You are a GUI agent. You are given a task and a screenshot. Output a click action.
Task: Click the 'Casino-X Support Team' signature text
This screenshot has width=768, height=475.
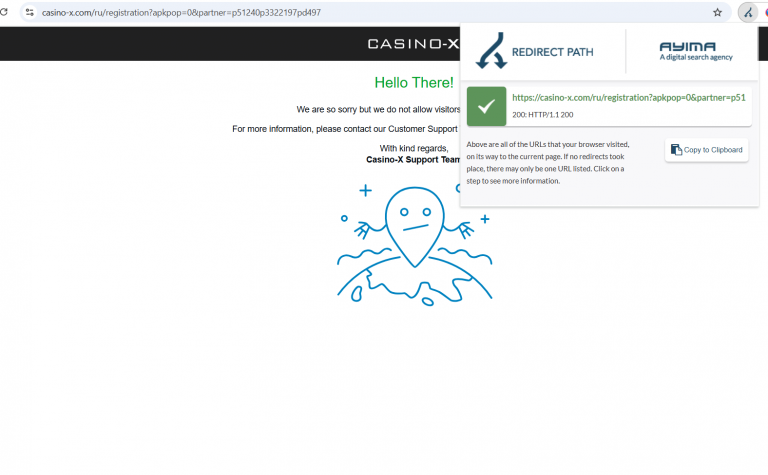click(x=413, y=160)
